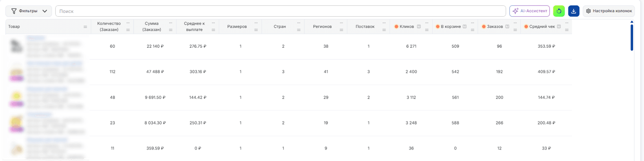Click the green refresh icon button
644x161 pixels.
pyautogui.click(x=559, y=11)
